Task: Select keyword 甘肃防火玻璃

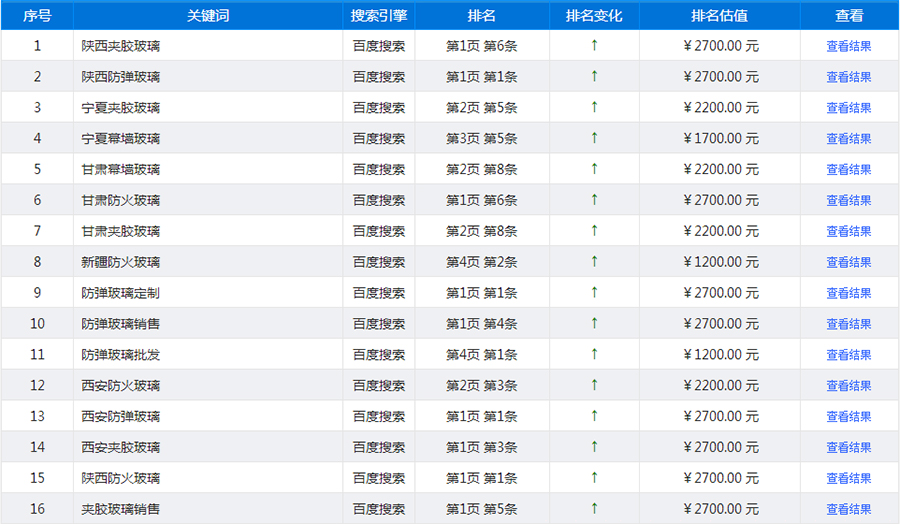Action: 121,201
